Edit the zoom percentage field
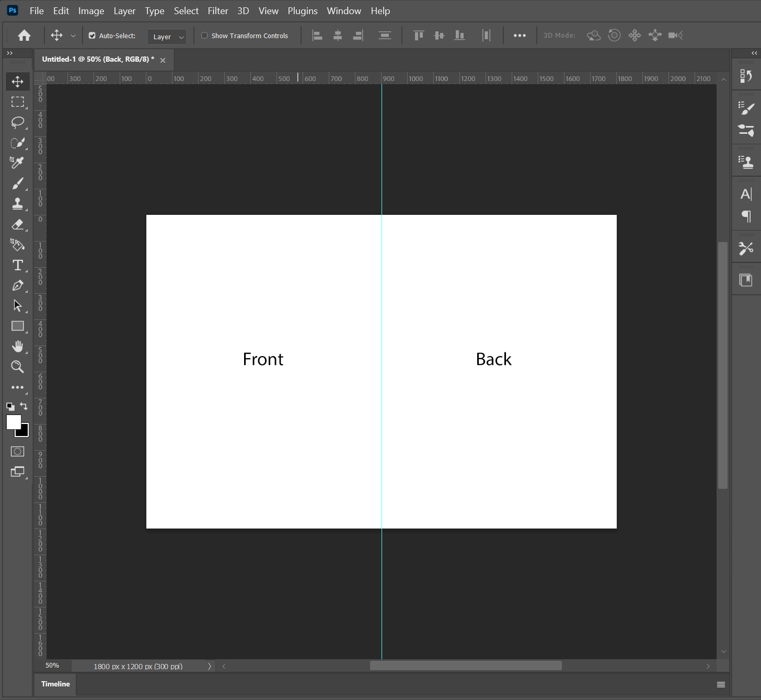 (x=52, y=665)
